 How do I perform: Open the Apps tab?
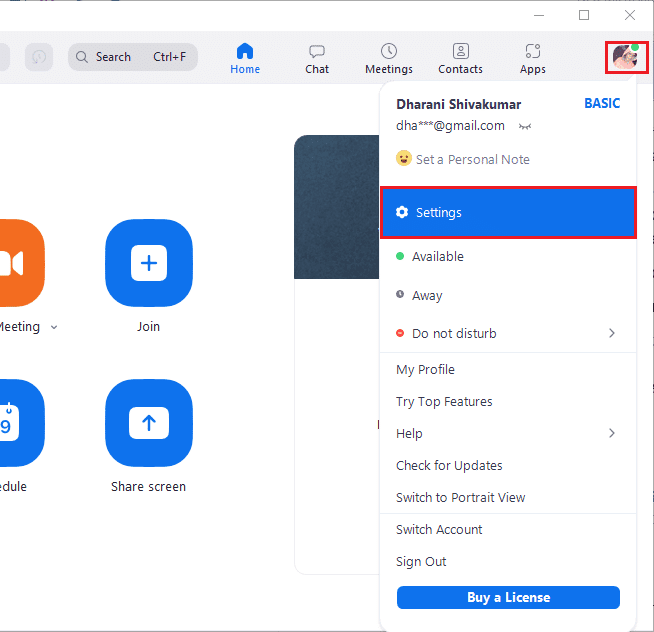[x=533, y=59]
